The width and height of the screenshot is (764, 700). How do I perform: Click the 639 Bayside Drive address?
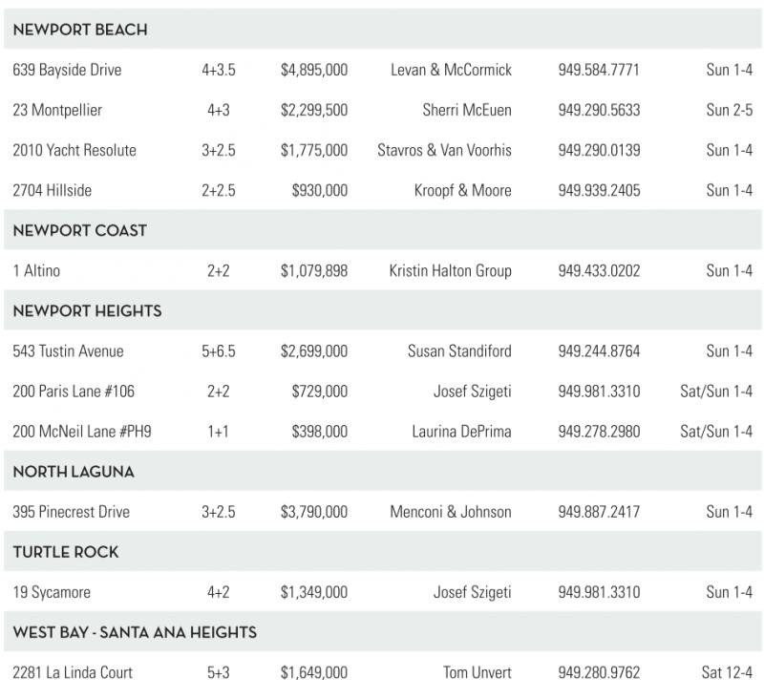tap(67, 70)
